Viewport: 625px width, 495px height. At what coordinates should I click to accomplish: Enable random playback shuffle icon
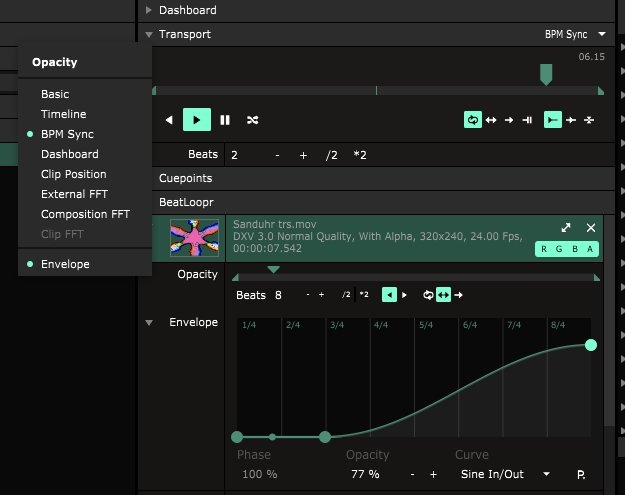click(253, 120)
